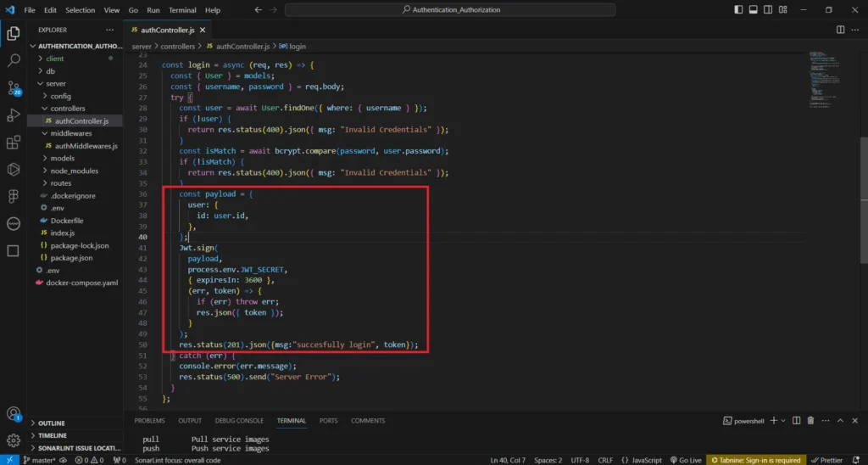Image resolution: width=868 pixels, height=465 pixels.
Task: Open docker-compose.yaml file
Action: click(x=82, y=283)
